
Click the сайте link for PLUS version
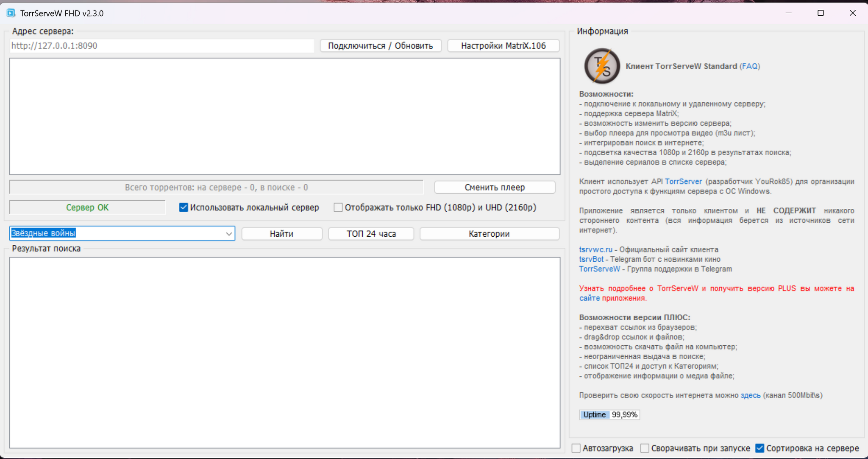pyautogui.click(x=590, y=298)
